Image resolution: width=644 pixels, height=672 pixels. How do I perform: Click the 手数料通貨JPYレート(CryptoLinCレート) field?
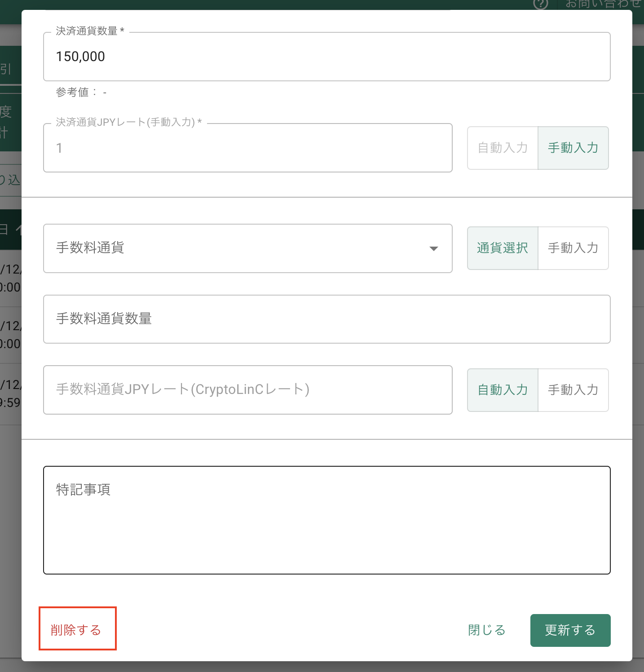(x=247, y=390)
